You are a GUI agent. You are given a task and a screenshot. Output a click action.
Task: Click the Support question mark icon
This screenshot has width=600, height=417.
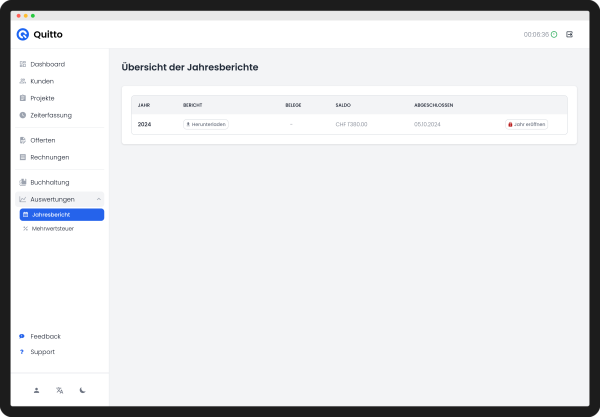(x=22, y=352)
